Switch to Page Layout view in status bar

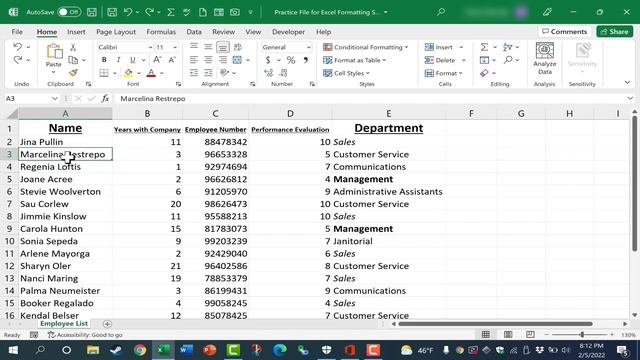[x=508, y=335]
